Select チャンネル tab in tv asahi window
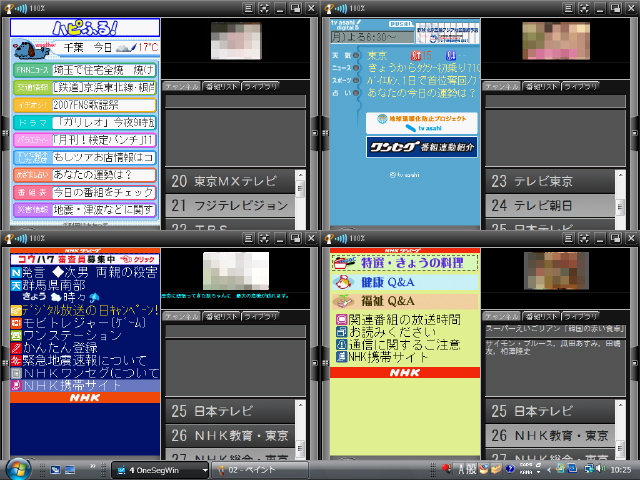640x480 pixels. pos(501,87)
